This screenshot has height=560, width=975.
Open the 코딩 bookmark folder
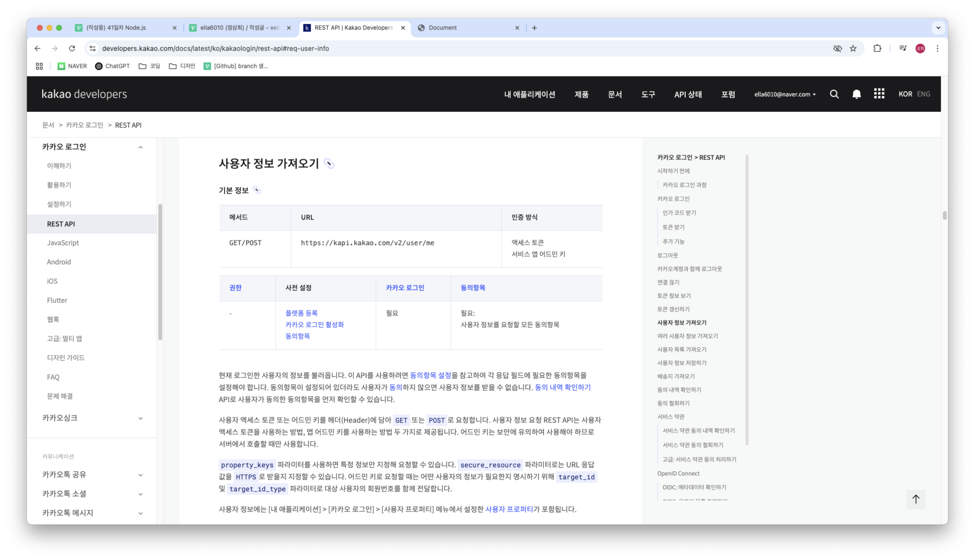coord(149,66)
